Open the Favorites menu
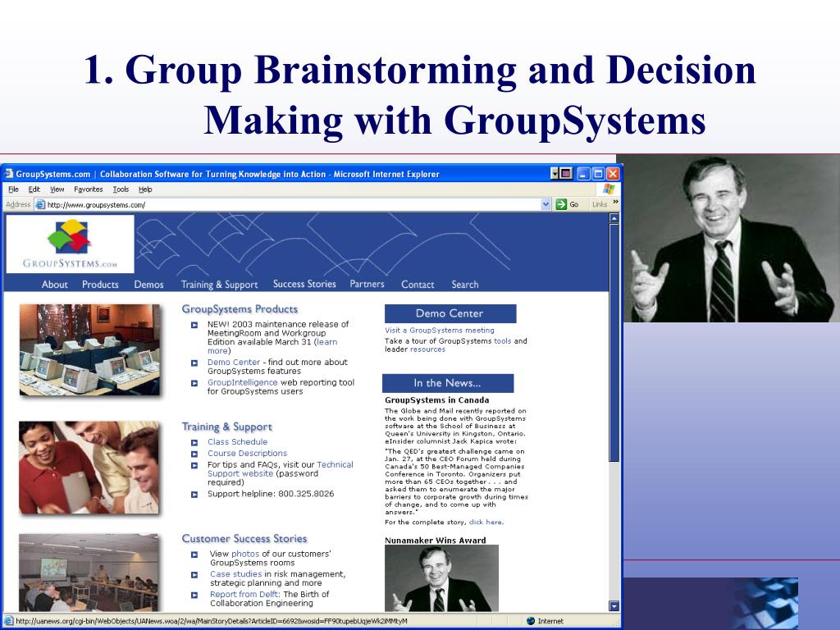 click(89, 189)
